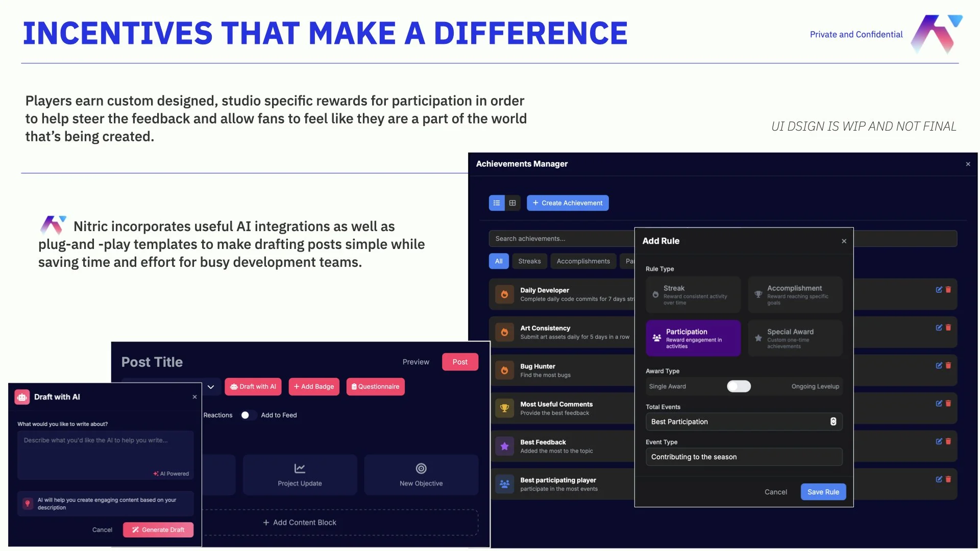
Task: Switch to list view icon
Action: [x=497, y=203]
